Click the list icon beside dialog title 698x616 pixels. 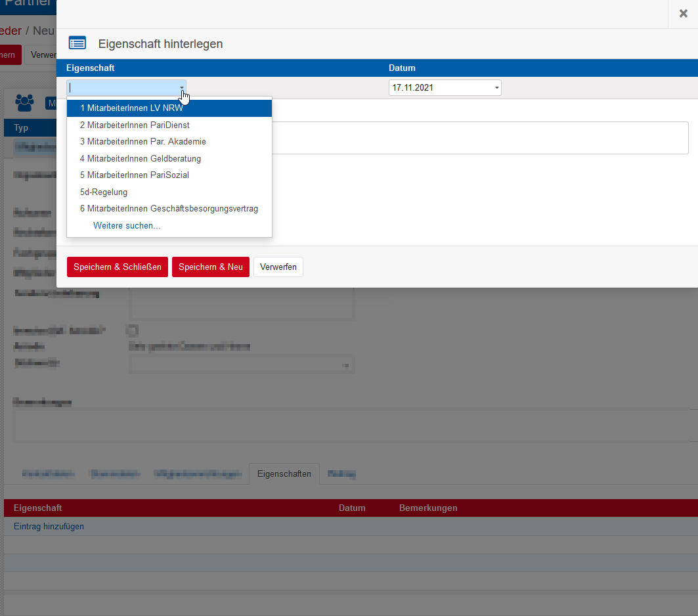pyautogui.click(x=77, y=44)
